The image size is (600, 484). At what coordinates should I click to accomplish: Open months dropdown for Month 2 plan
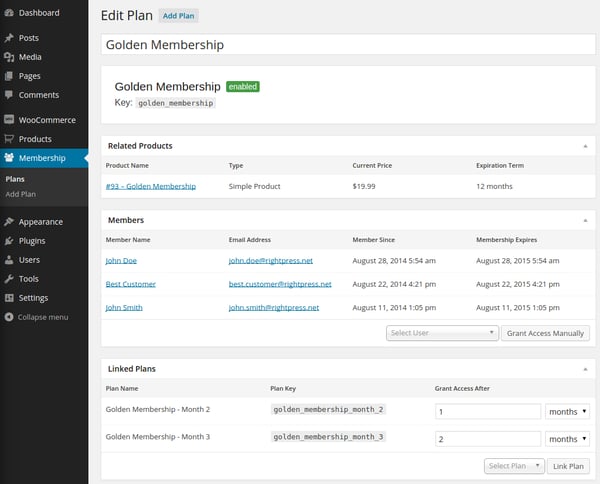[567, 411]
